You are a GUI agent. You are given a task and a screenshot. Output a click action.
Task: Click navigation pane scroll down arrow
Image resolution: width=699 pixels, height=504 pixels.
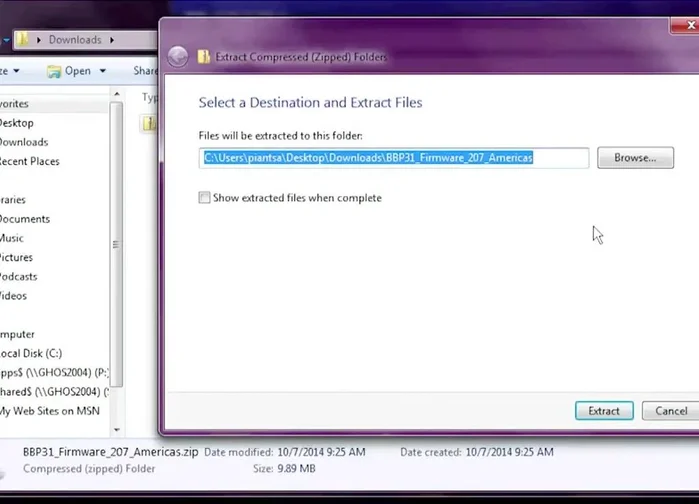(117, 430)
